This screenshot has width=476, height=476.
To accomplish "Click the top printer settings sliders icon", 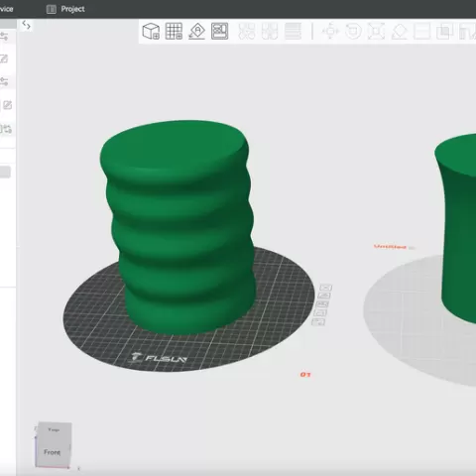I will [x=4, y=37].
